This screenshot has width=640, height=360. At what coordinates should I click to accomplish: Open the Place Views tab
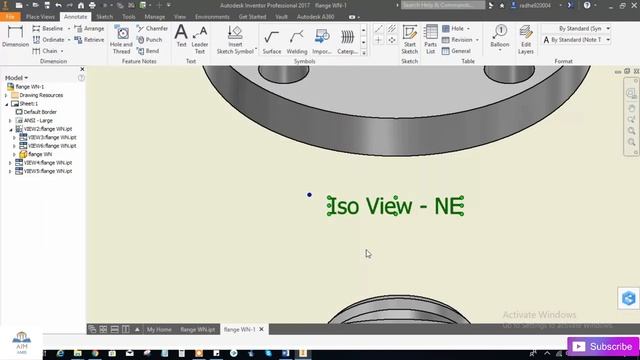(x=40, y=17)
